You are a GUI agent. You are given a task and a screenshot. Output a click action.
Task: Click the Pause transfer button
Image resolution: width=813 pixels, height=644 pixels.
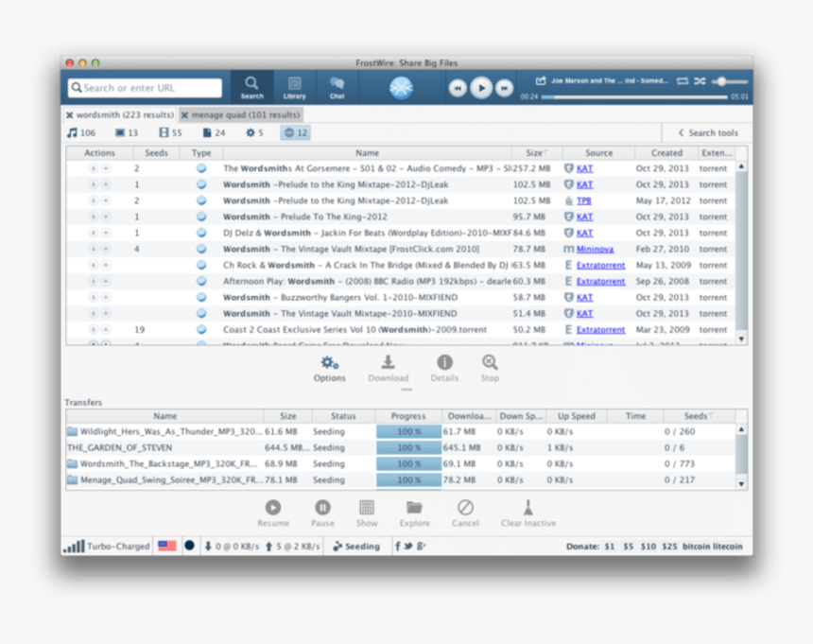point(322,513)
